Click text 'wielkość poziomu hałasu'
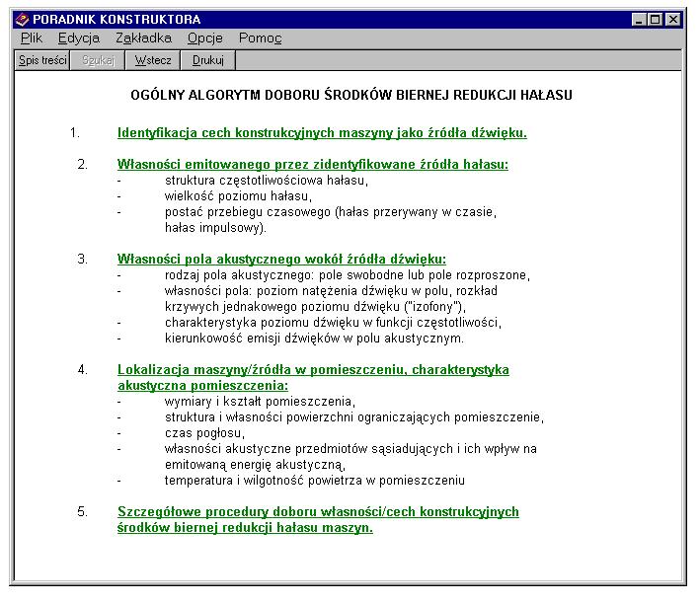 [237, 196]
